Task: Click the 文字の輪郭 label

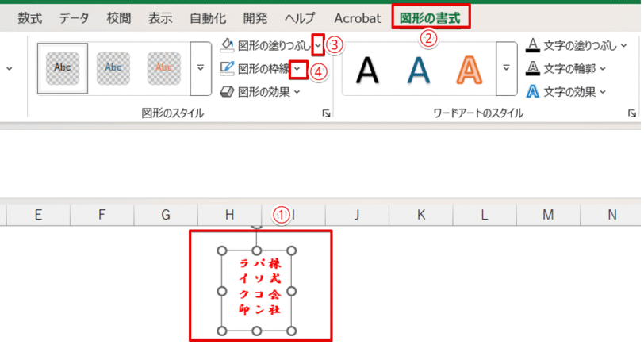Action: (569, 68)
